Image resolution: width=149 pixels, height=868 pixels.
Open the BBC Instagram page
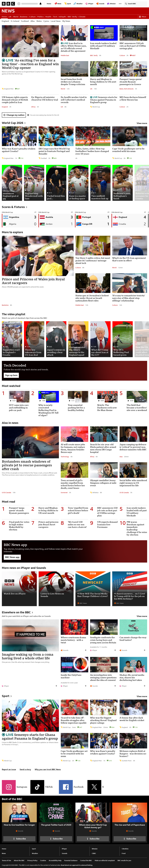[9, 787]
